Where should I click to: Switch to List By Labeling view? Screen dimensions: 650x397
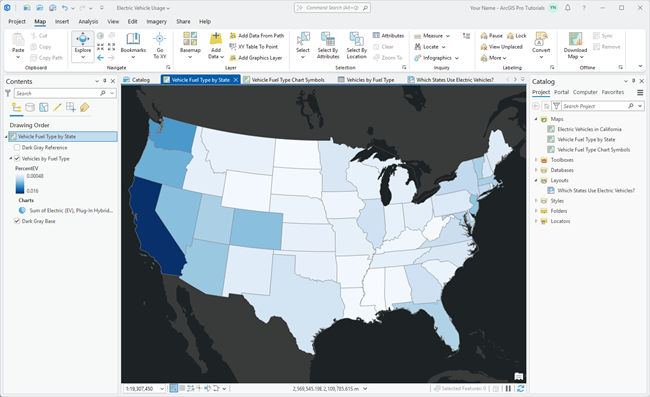(x=85, y=108)
